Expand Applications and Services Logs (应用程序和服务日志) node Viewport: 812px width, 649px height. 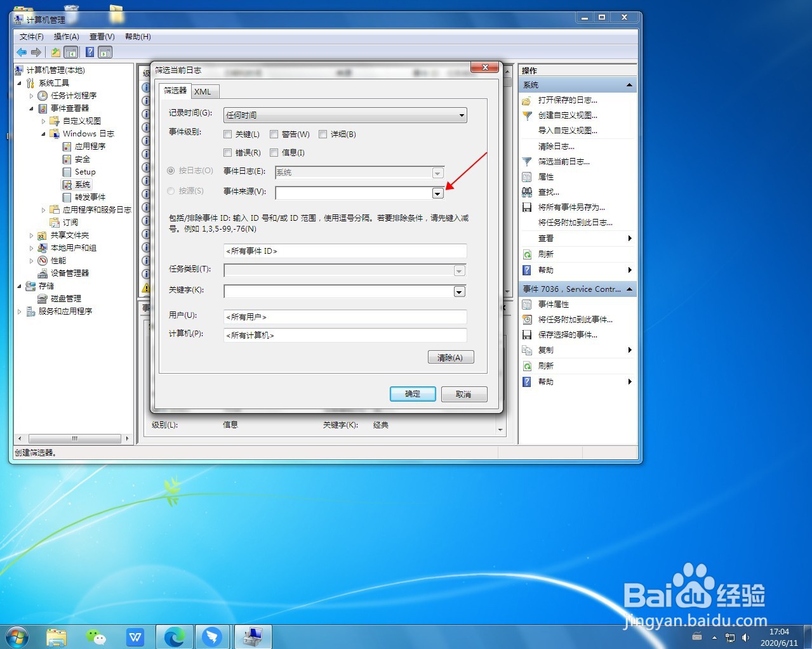pyautogui.click(x=43, y=210)
